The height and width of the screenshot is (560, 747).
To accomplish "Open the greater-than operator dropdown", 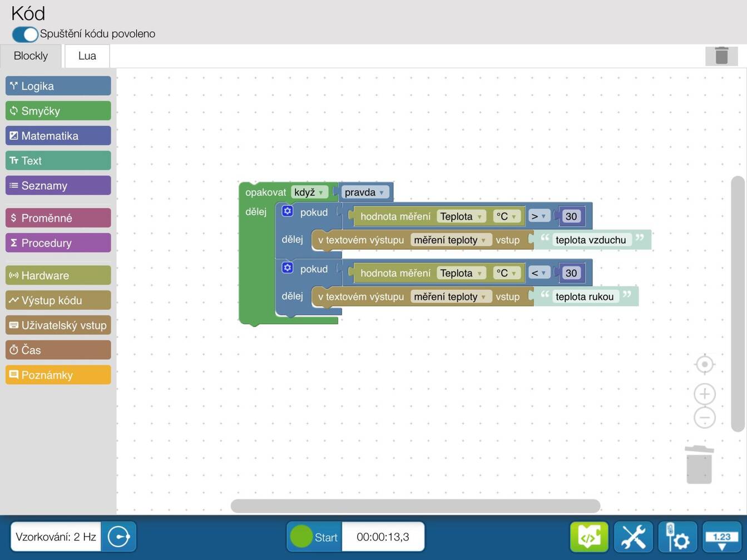I will [538, 216].
